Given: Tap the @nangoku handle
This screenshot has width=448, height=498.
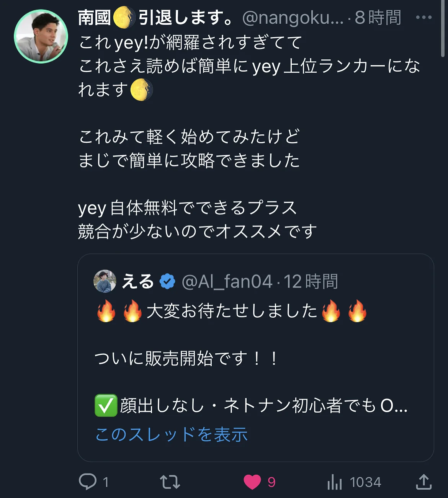Looking at the screenshot, I should pyautogui.click(x=293, y=18).
